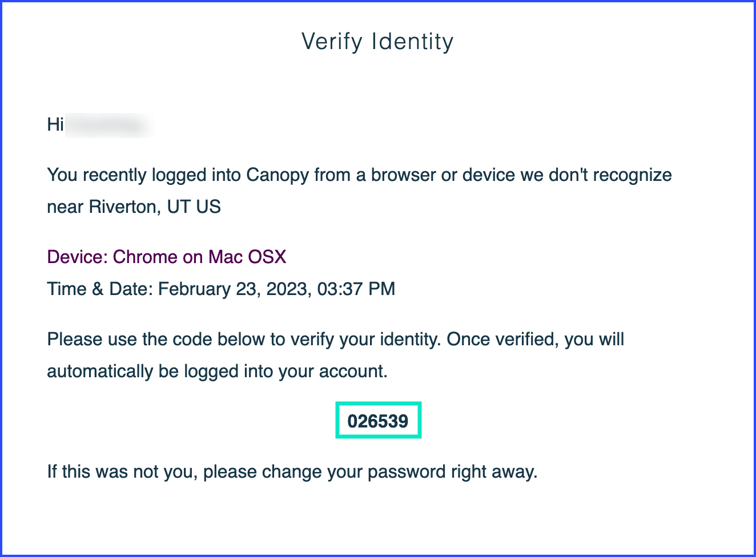This screenshot has height=557, width=756.
Task: Click the word password in the last line
Action: tap(407, 473)
